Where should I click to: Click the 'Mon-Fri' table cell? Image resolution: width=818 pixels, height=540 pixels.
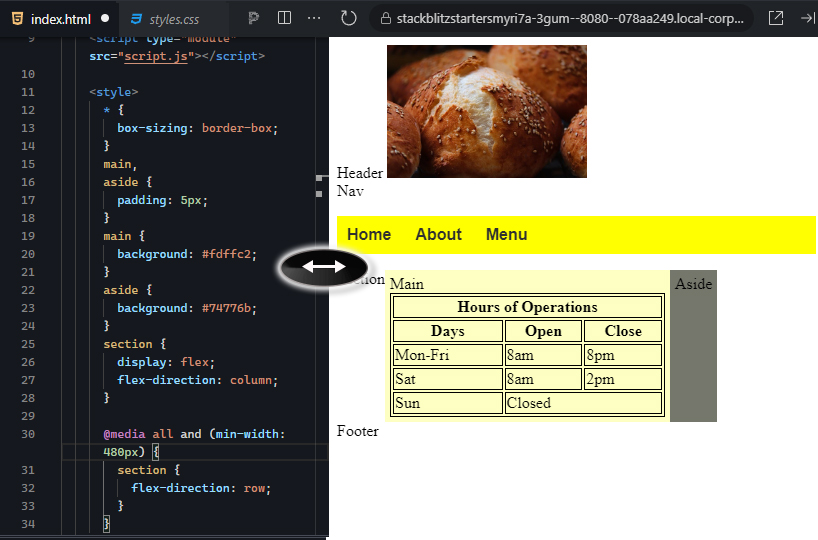tap(448, 355)
